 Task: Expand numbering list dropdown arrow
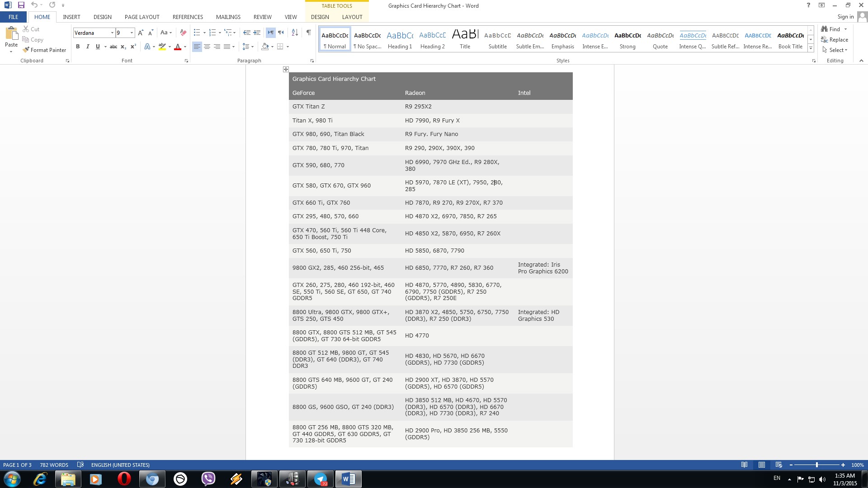coord(220,33)
